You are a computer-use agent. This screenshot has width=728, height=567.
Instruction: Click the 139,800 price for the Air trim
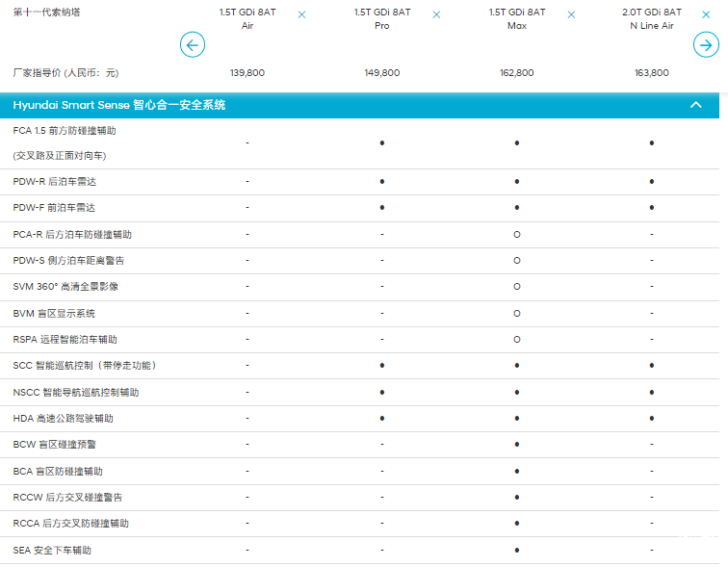point(247,73)
